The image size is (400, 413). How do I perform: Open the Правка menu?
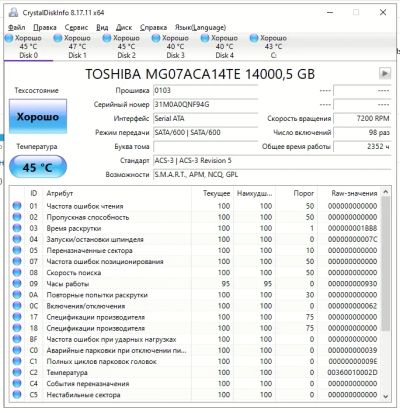click(45, 27)
